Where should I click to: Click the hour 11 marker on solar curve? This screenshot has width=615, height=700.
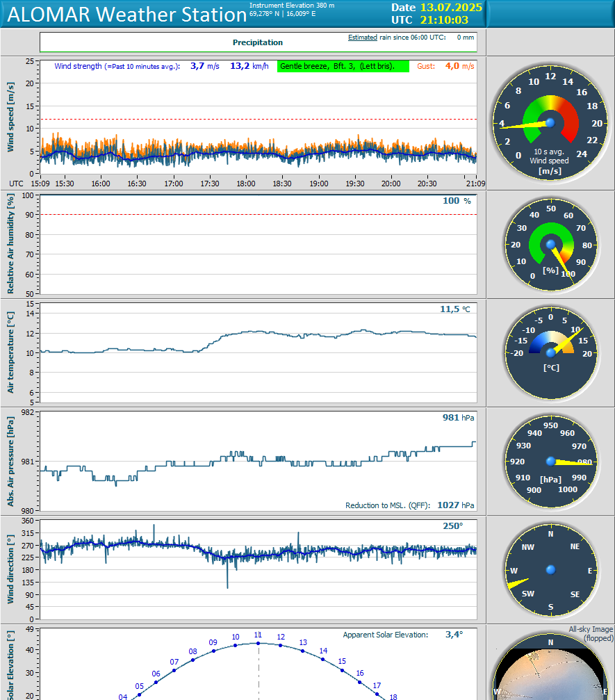point(258,643)
